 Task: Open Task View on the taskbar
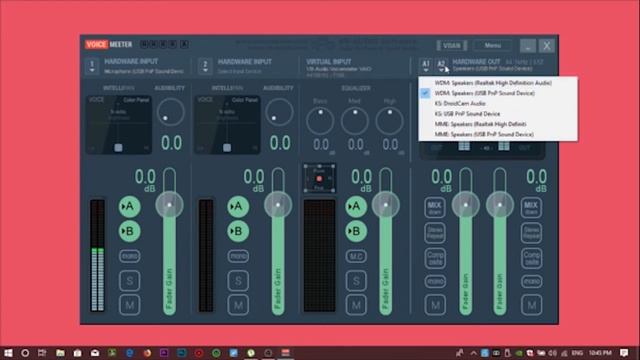(42, 353)
